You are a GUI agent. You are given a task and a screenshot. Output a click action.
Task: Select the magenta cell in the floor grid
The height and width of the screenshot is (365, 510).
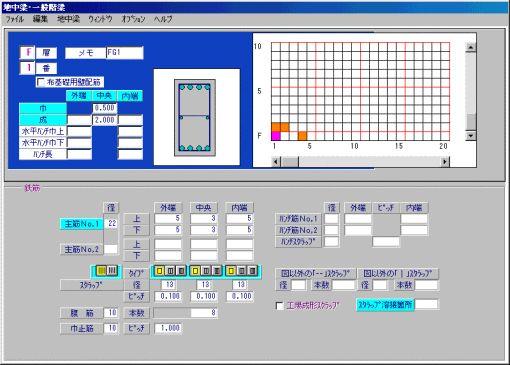[x=276, y=136]
